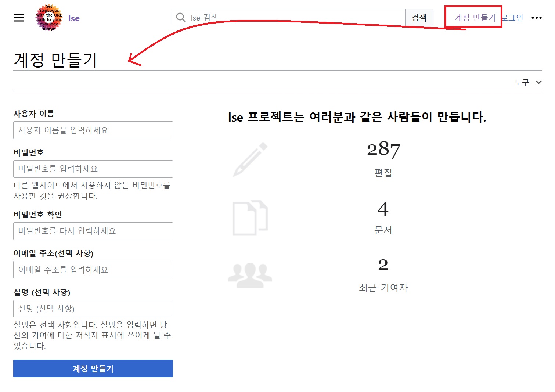Click the chevron next to 도구
Screen dimensions: 555x392
[x=538, y=82]
